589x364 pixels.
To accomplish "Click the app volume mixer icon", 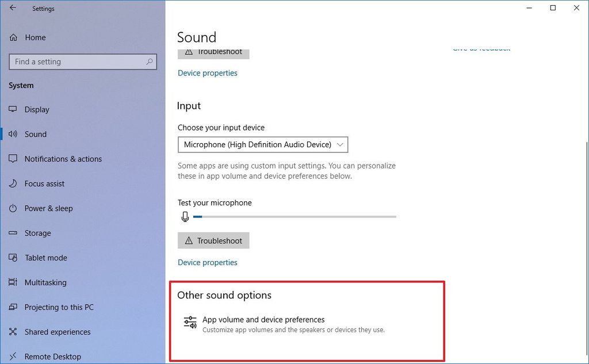I will [x=190, y=322].
